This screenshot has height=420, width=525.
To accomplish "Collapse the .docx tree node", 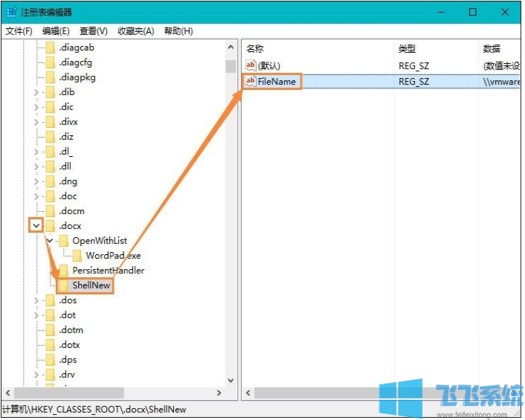I will click(x=36, y=225).
